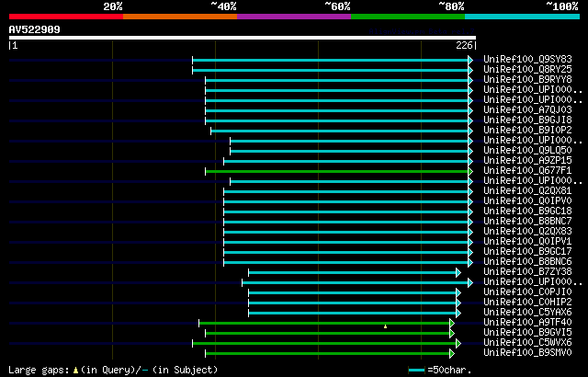The height and width of the screenshot is (377, 588).
Task: Click the purple ~60% legend segment
Action: tap(294, 17)
